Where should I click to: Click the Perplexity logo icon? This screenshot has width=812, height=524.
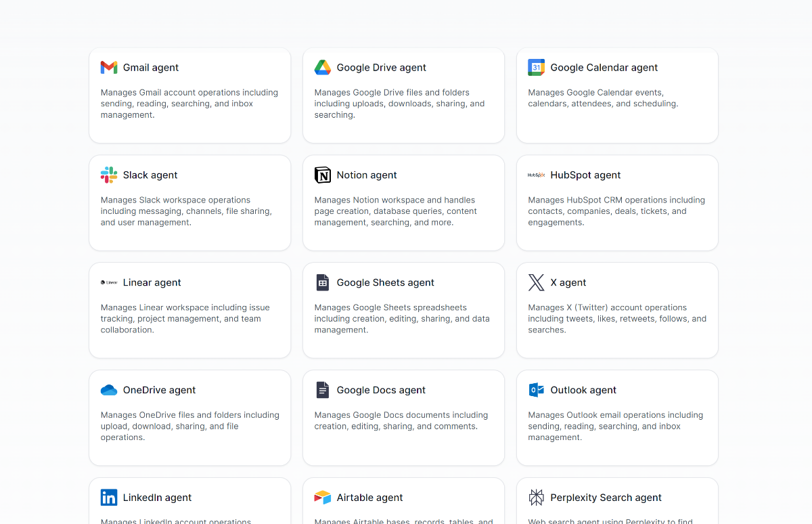point(537,498)
